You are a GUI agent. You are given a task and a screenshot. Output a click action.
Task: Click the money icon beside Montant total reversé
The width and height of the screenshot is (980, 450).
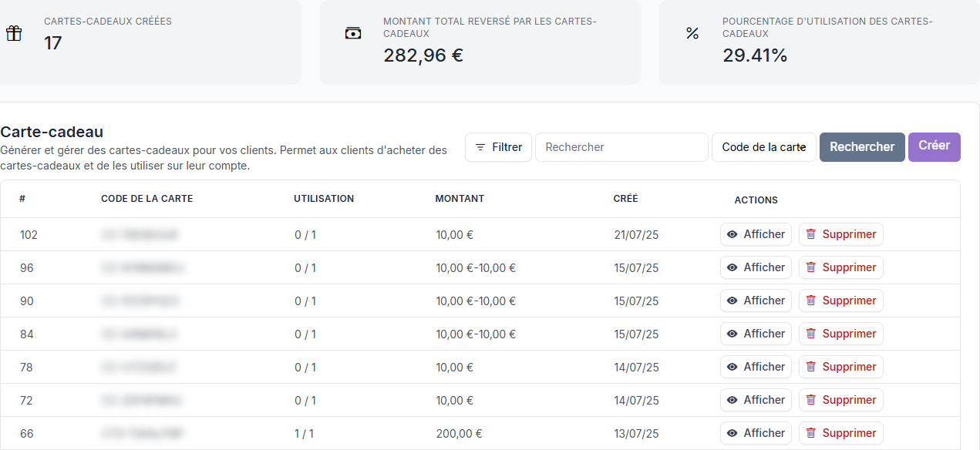pos(353,33)
